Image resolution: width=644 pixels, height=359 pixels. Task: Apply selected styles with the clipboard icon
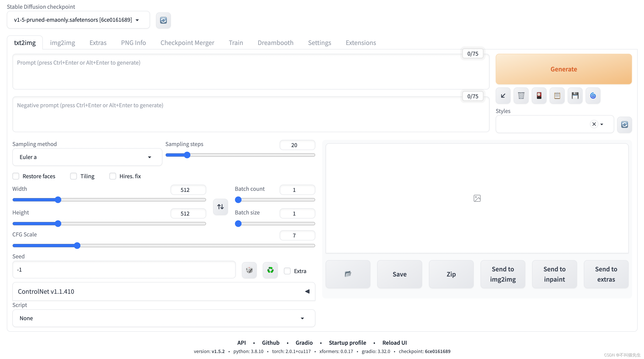tap(557, 96)
